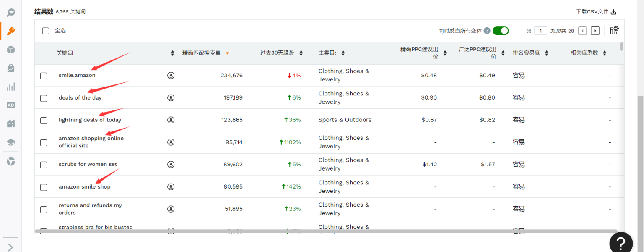Click the page number input field
Screen dimensions: 644x252
coord(540,31)
